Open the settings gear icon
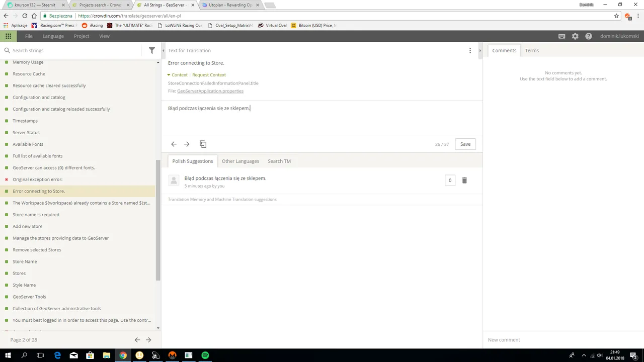This screenshot has height=362, width=644. click(x=575, y=36)
